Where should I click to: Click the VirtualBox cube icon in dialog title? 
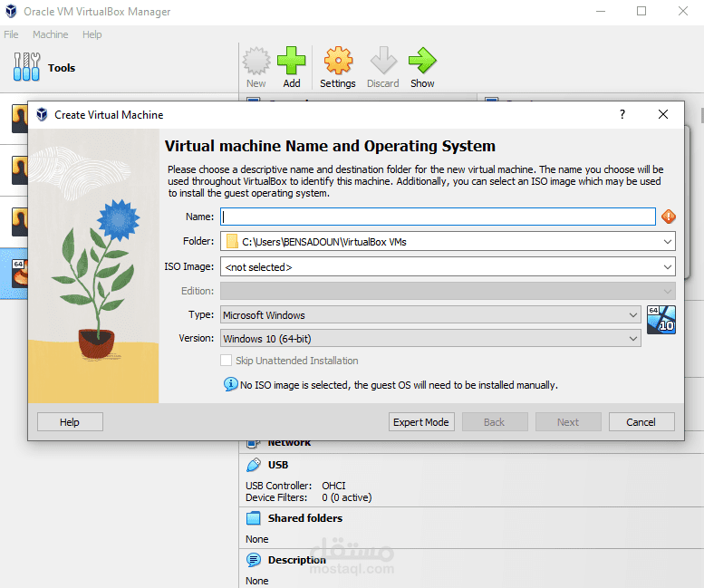42,114
